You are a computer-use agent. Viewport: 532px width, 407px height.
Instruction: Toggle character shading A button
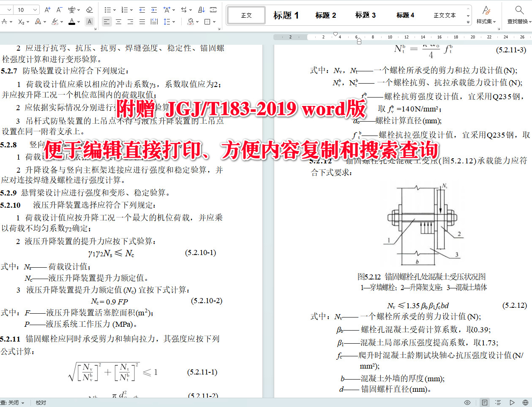click(89, 22)
